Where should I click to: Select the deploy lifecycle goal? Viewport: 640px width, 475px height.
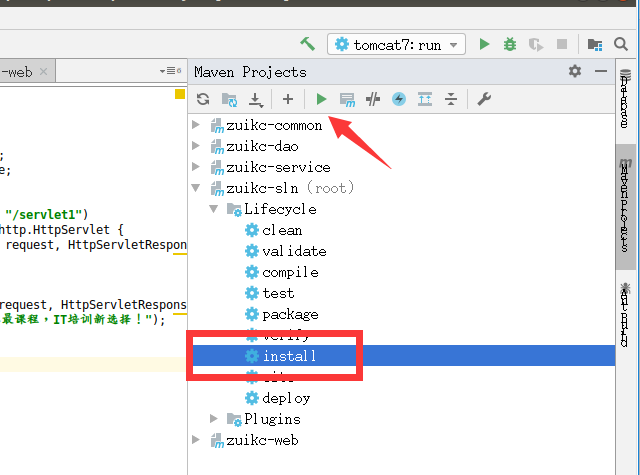coord(286,398)
